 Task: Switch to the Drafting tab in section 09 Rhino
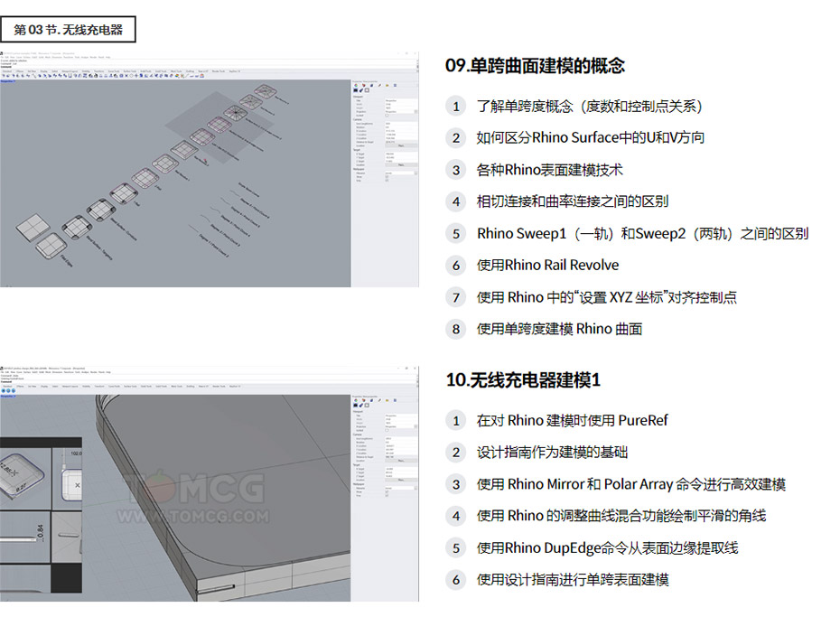(191, 71)
